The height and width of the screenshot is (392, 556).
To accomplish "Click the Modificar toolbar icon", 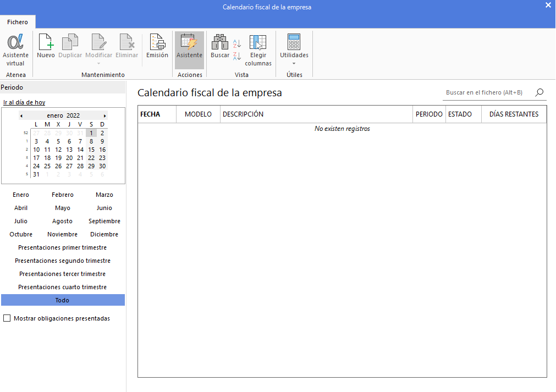I will 98,46.
